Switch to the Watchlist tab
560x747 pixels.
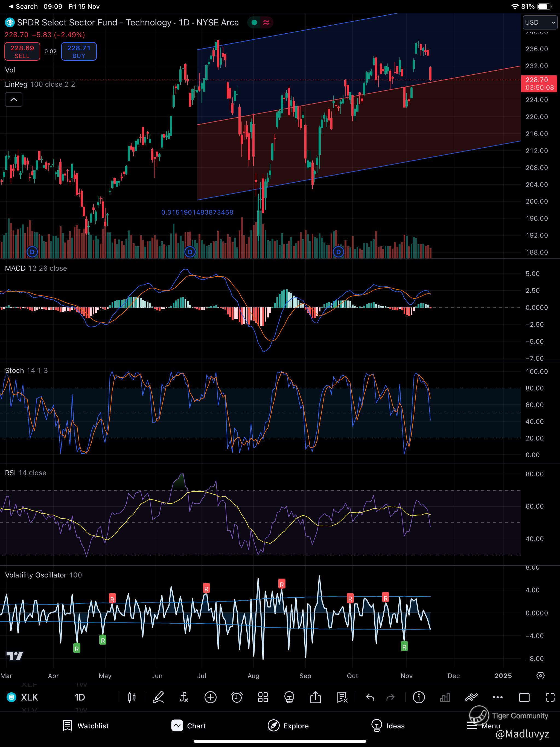click(86, 726)
